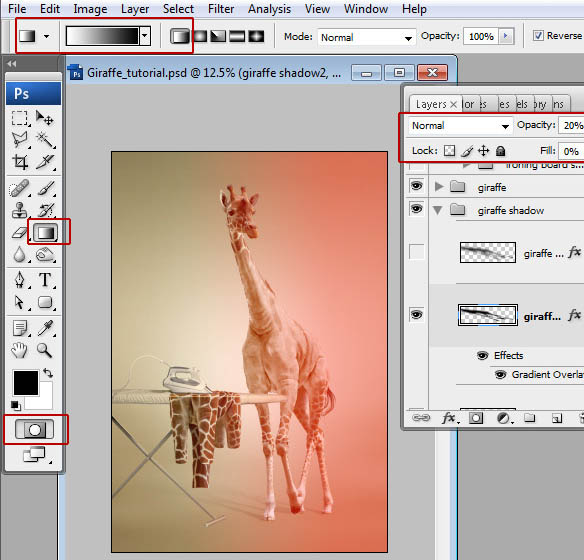584x560 pixels.
Task: Hide the giraffe group layer
Action: (x=416, y=186)
